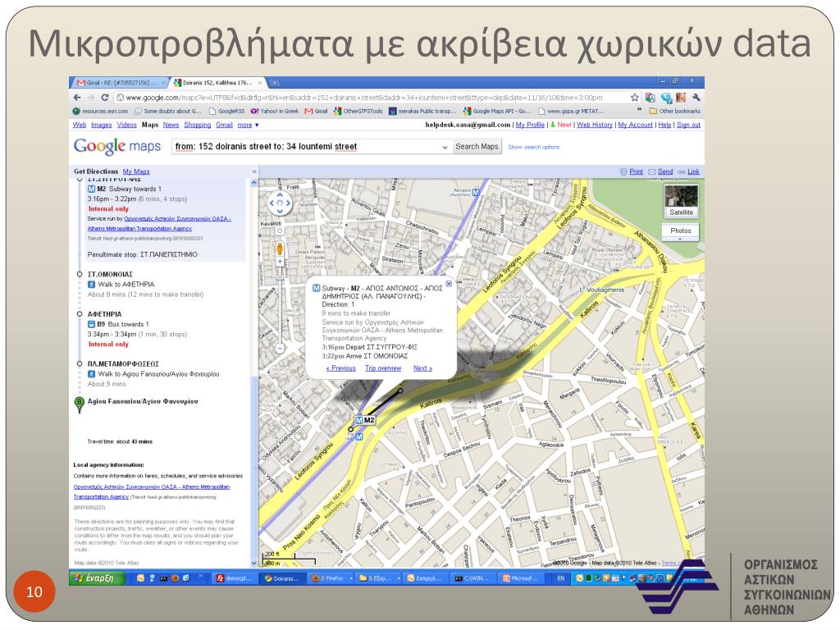Image resolution: width=840 pixels, height=630 pixels.
Task: Open the Images link in Google bar
Action: pyautogui.click(x=101, y=125)
